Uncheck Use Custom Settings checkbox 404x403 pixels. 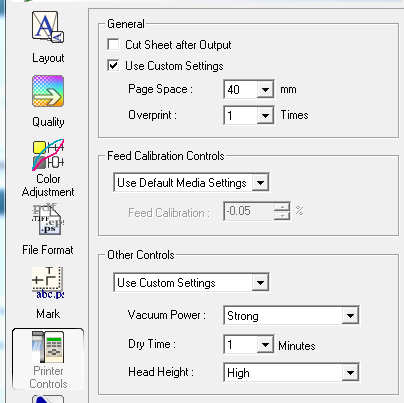tap(113, 65)
